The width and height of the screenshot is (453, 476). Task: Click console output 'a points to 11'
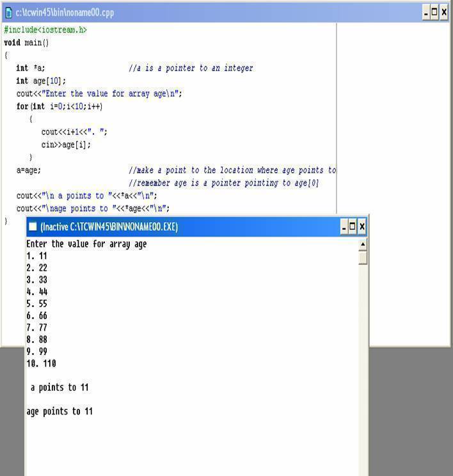60,387
